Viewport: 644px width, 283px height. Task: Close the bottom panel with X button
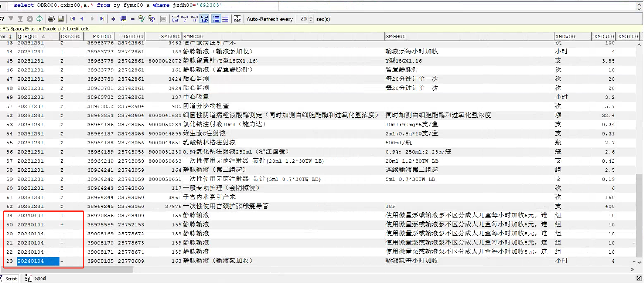(x=639, y=279)
